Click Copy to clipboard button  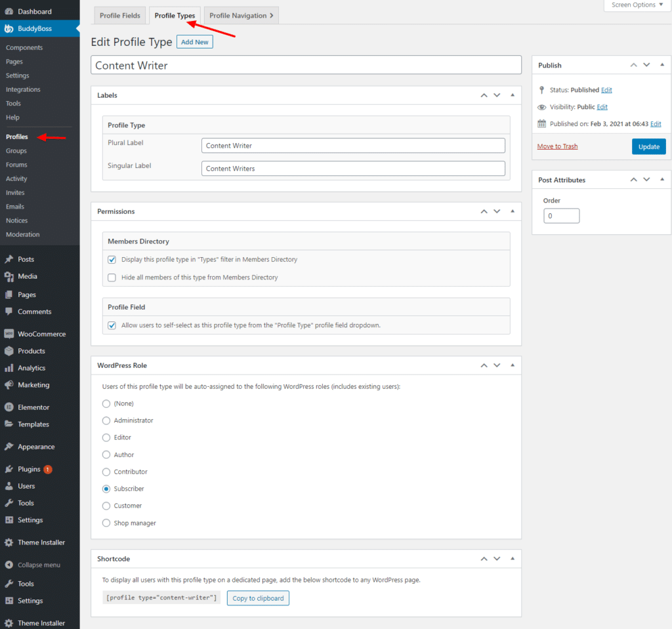pyautogui.click(x=258, y=598)
